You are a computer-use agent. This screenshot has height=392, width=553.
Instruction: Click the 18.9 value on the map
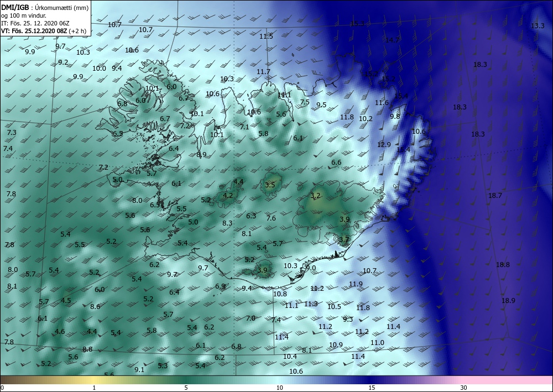[x=508, y=300]
